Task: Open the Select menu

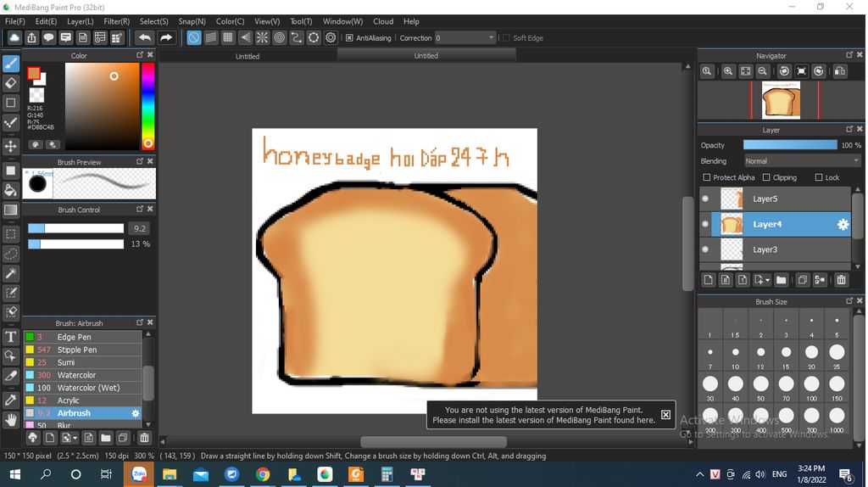Action: [x=154, y=21]
